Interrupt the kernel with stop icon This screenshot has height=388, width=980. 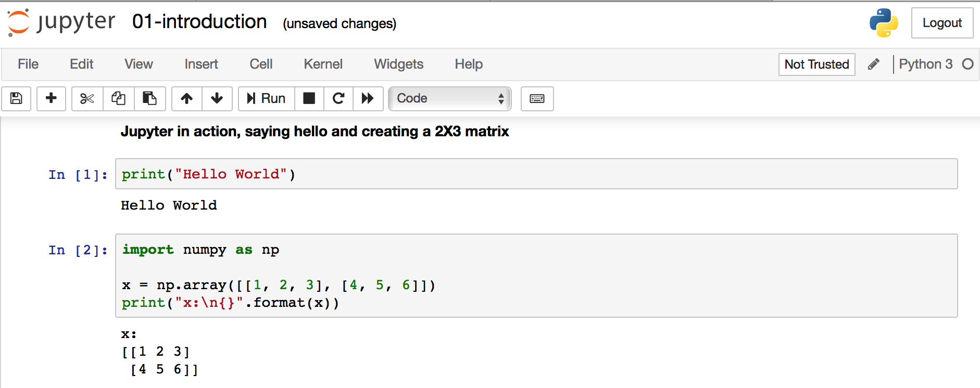(x=309, y=98)
